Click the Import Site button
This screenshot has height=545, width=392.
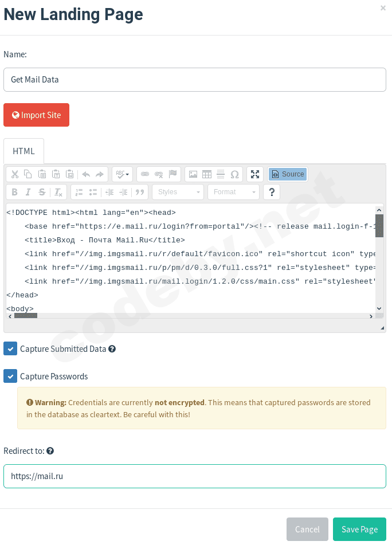(36, 115)
